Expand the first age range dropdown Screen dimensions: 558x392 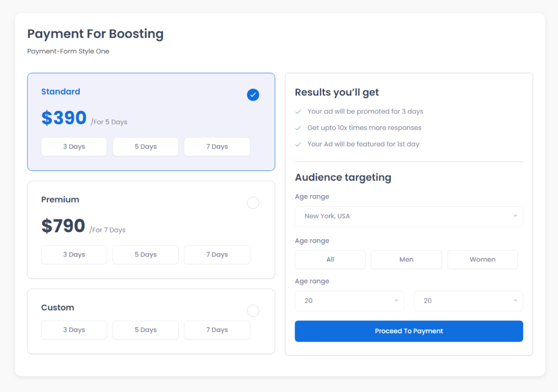point(349,301)
